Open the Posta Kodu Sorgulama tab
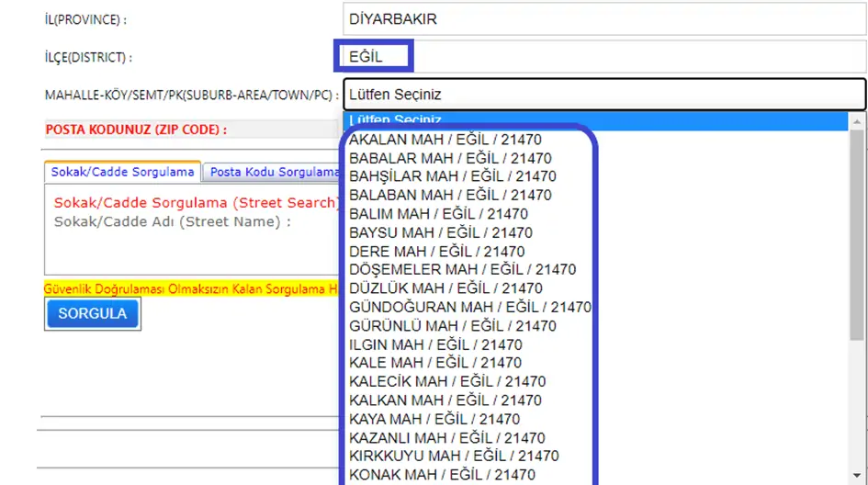This screenshot has height=485, width=868. pyautogui.click(x=272, y=172)
